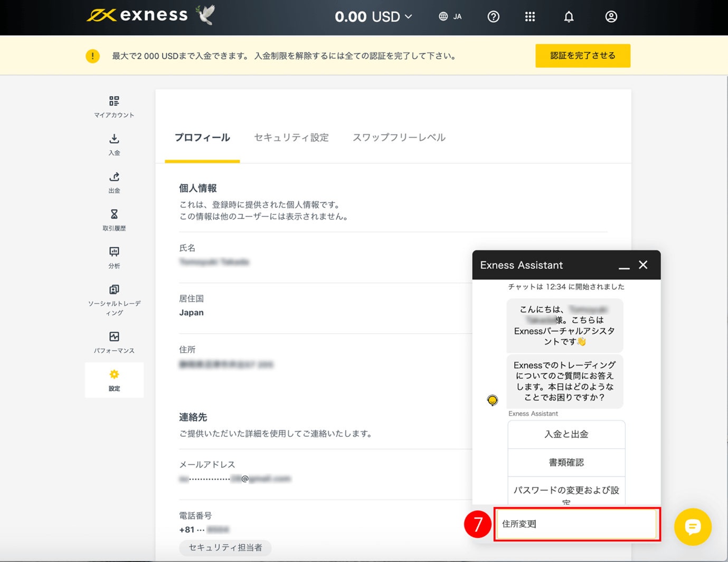Click the 電話番号 label
This screenshot has width=728, height=562.
click(195, 516)
